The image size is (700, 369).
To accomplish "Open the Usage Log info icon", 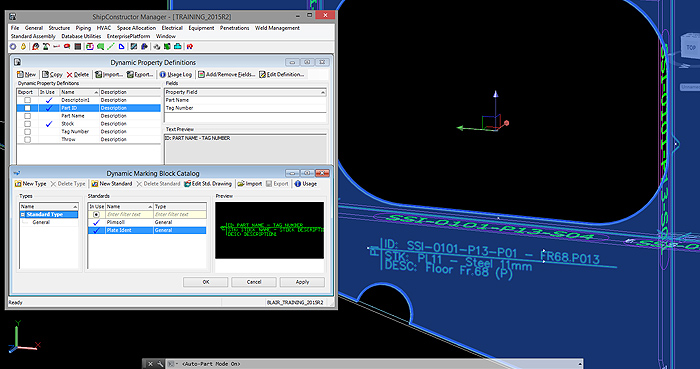I will (162, 75).
